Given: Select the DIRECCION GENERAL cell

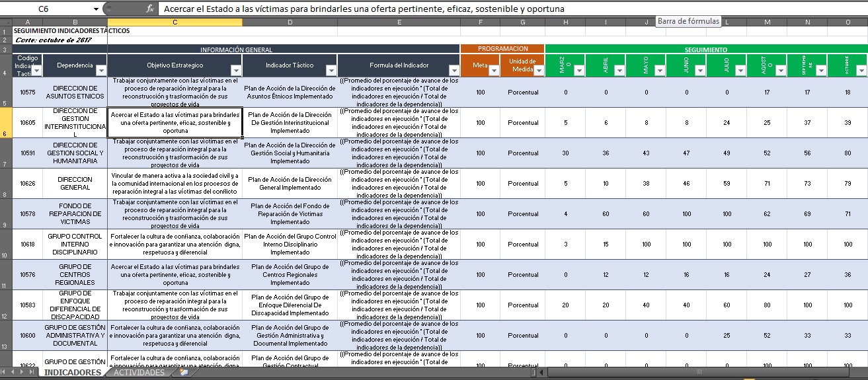Looking at the screenshot, I should click(75, 183).
